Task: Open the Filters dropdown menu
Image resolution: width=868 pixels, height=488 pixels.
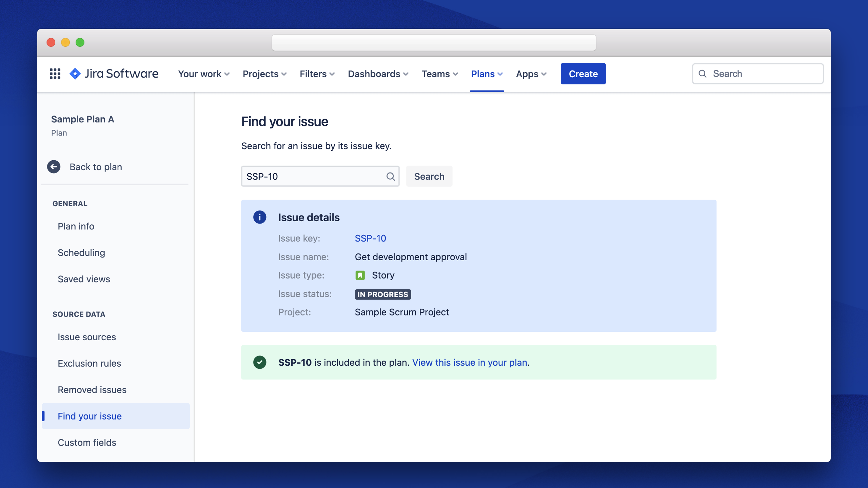Action: click(x=317, y=74)
